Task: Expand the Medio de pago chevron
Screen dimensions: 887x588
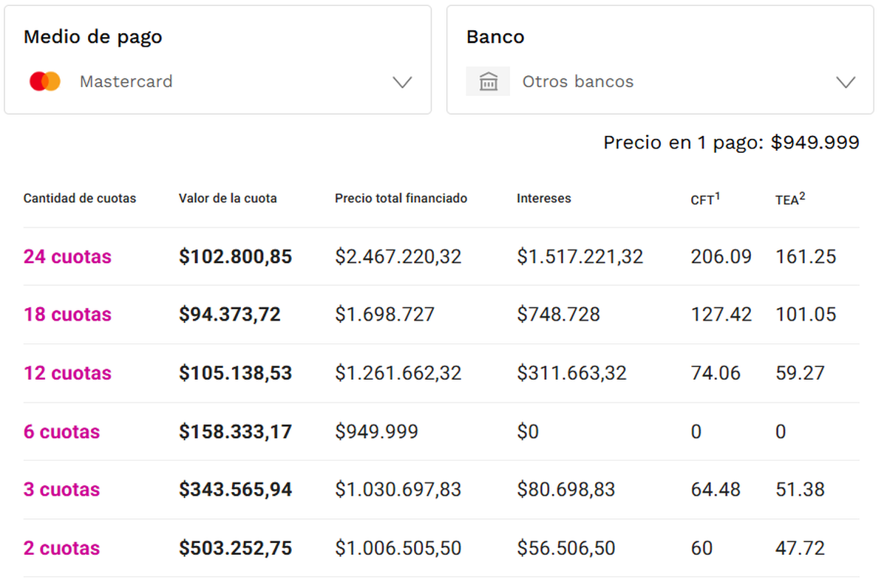Action: coord(402,82)
